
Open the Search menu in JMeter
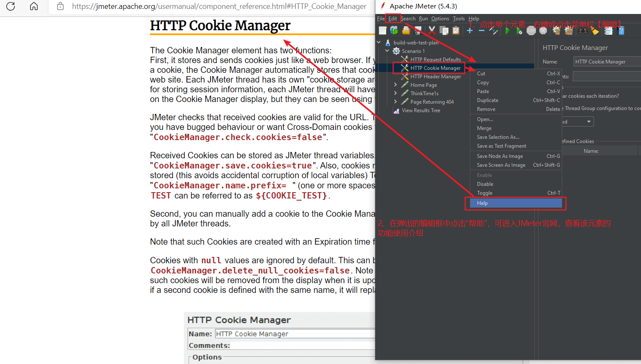[x=408, y=19]
